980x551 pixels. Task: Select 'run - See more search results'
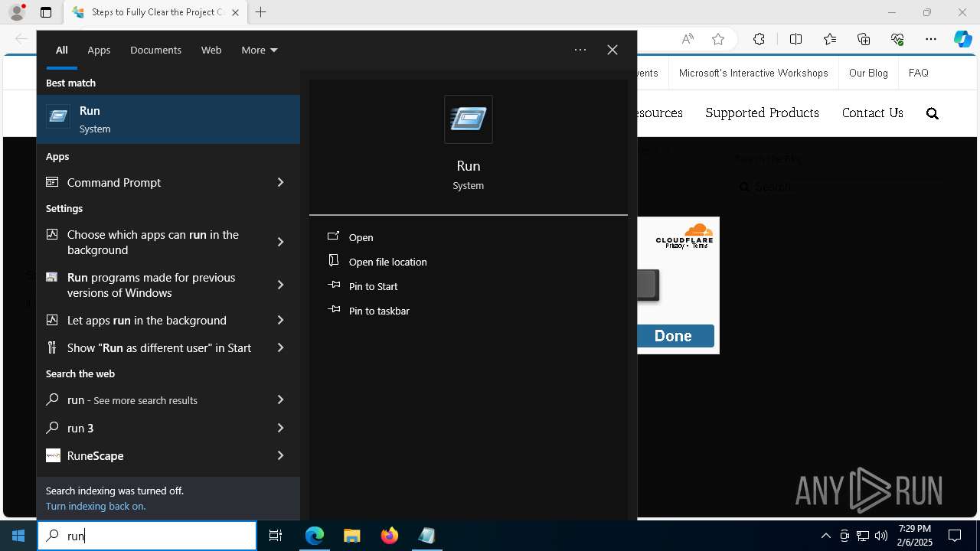(132, 399)
